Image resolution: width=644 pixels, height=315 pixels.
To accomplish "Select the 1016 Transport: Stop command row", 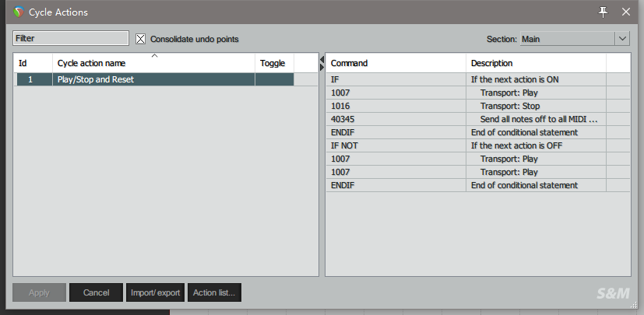I will tap(477, 107).
